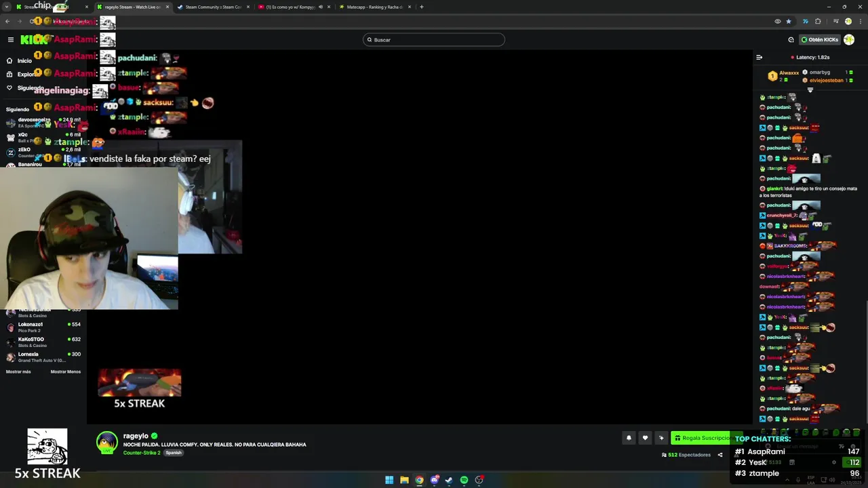868x488 pixels.
Task: Click the magnifier icon beside Obtén KICKs
Action: tap(791, 40)
